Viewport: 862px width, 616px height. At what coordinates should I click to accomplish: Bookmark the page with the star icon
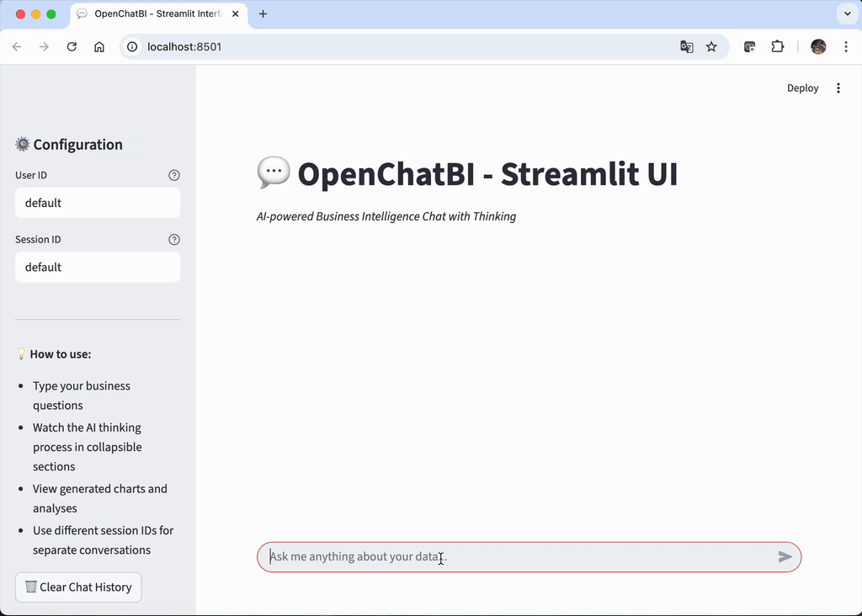712,47
